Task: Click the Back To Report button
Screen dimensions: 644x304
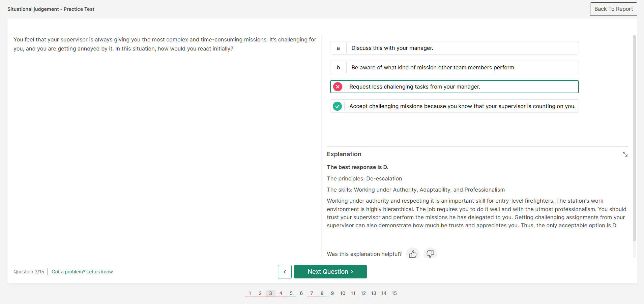Action: pos(613,9)
